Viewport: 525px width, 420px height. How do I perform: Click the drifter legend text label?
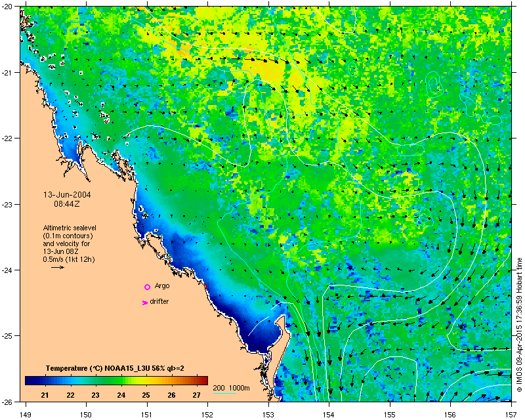[x=159, y=301]
